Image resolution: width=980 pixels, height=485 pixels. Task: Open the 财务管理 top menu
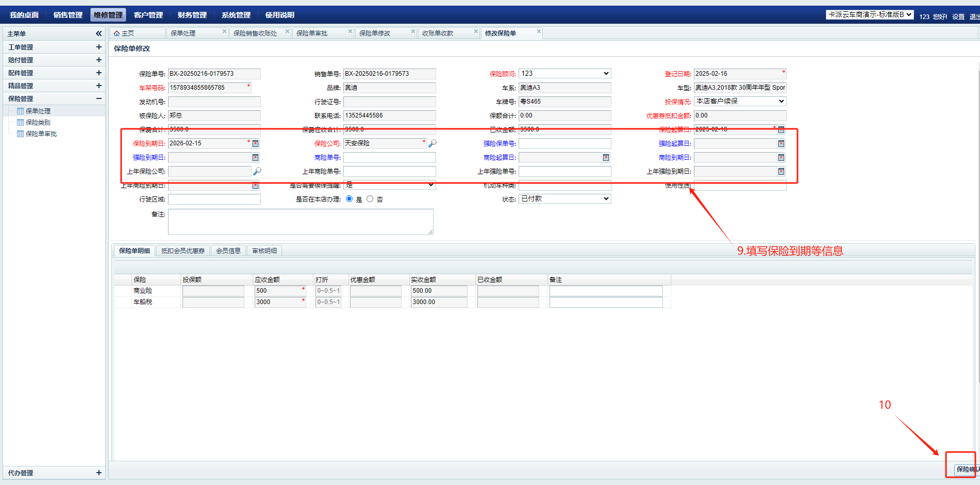pyautogui.click(x=192, y=15)
